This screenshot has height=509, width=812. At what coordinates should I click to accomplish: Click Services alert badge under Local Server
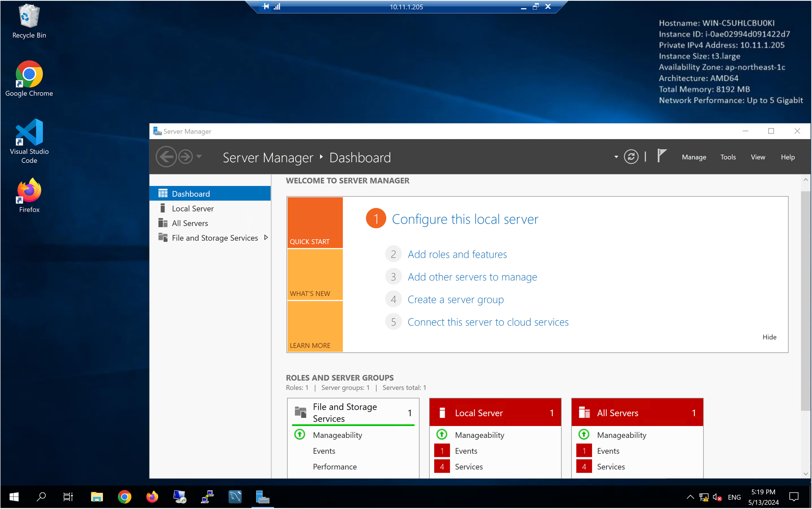(x=442, y=466)
